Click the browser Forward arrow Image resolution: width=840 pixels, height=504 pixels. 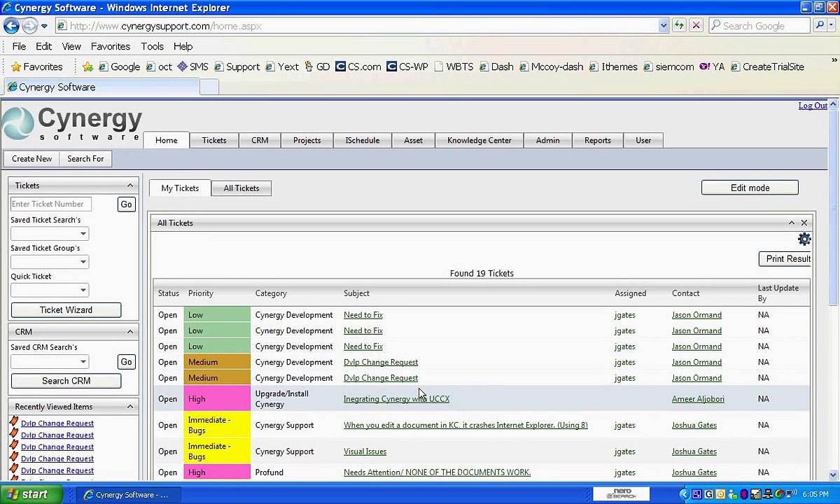coord(29,26)
